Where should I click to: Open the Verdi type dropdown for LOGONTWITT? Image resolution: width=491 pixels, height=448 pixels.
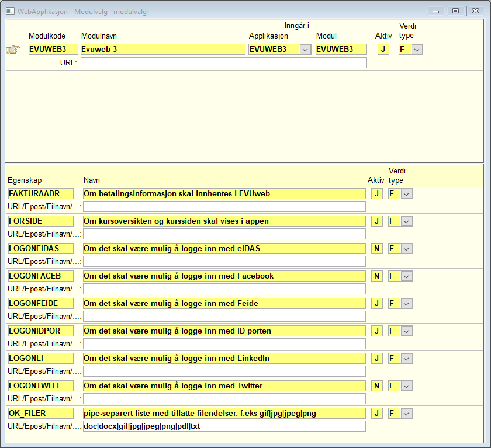pos(406,386)
